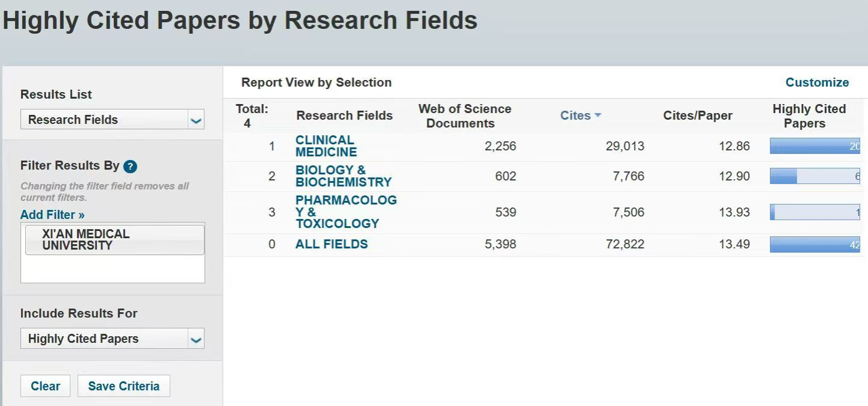
Task: Click Pharmacology highly cited papers bar
Action: pos(815,212)
